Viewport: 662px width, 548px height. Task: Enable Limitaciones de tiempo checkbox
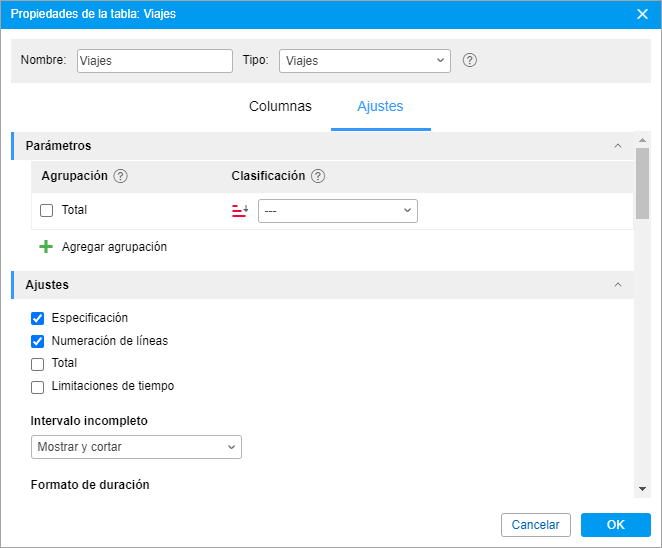[38, 387]
